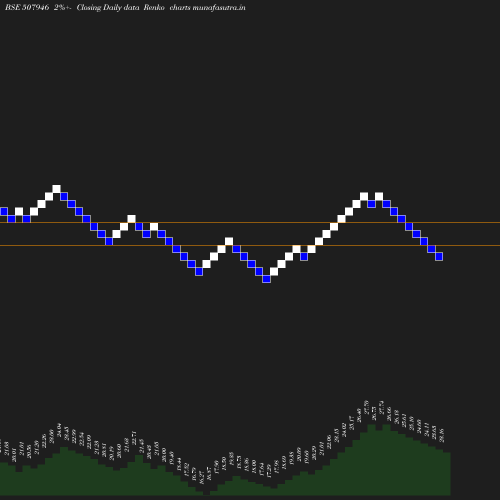The width and height of the screenshot is (500, 500).
Task: Click the 24.02 price label
Action: (x=344, y=430)
